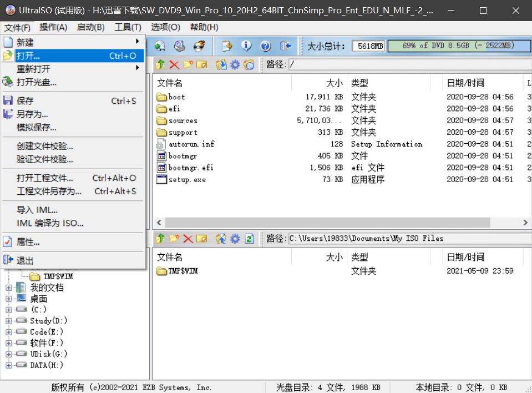Go up one level in ISO pane
Viewport: 532px width, 393px height.
(160, 64)
